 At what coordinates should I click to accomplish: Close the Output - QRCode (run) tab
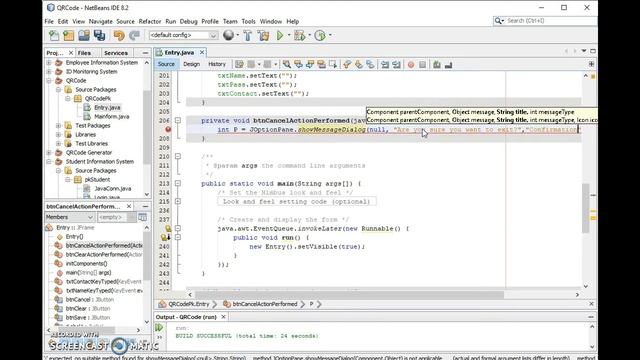coord(223,317)
